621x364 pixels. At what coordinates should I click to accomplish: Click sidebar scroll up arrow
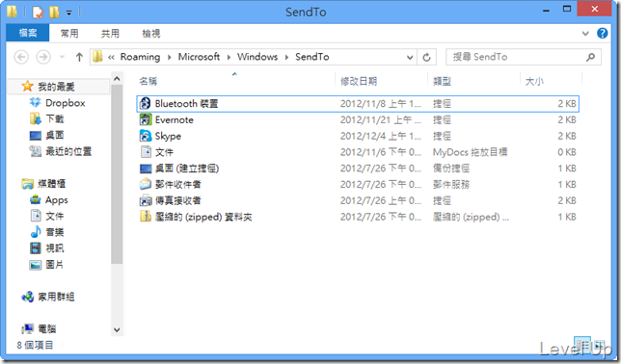point(117,79)
